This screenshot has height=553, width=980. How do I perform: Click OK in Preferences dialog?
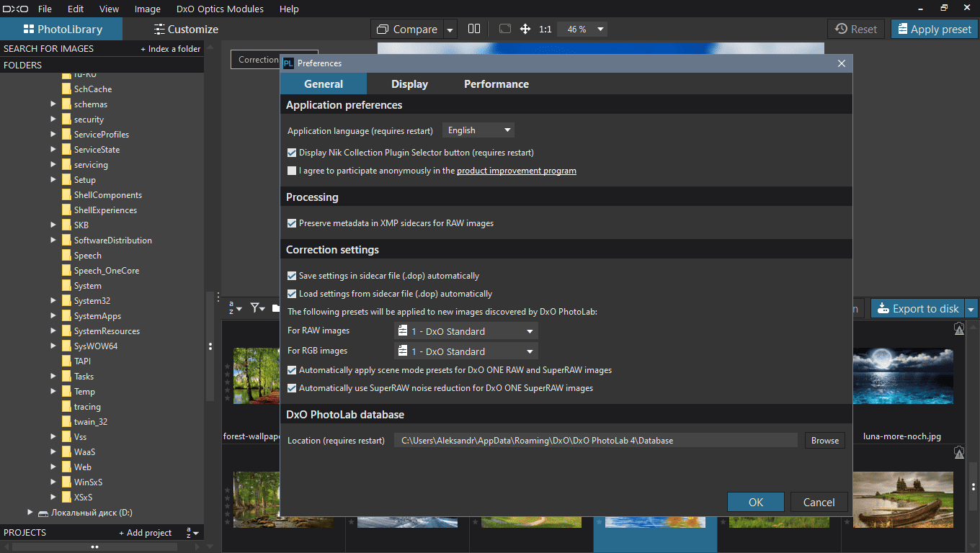pos(756,503)
